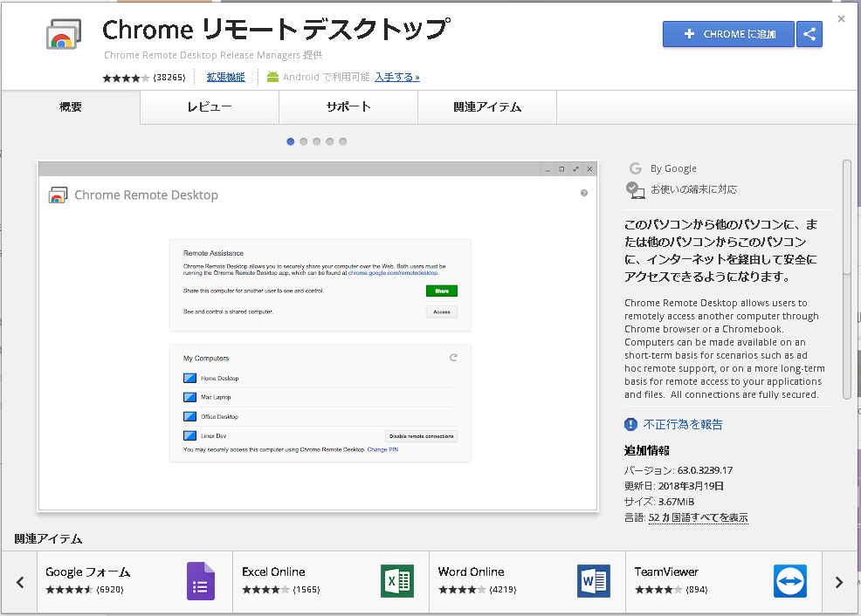The width and height of the screenshot is (861, 616).
Task: Click the Google フォーム star rating
Action: point(69,590)
